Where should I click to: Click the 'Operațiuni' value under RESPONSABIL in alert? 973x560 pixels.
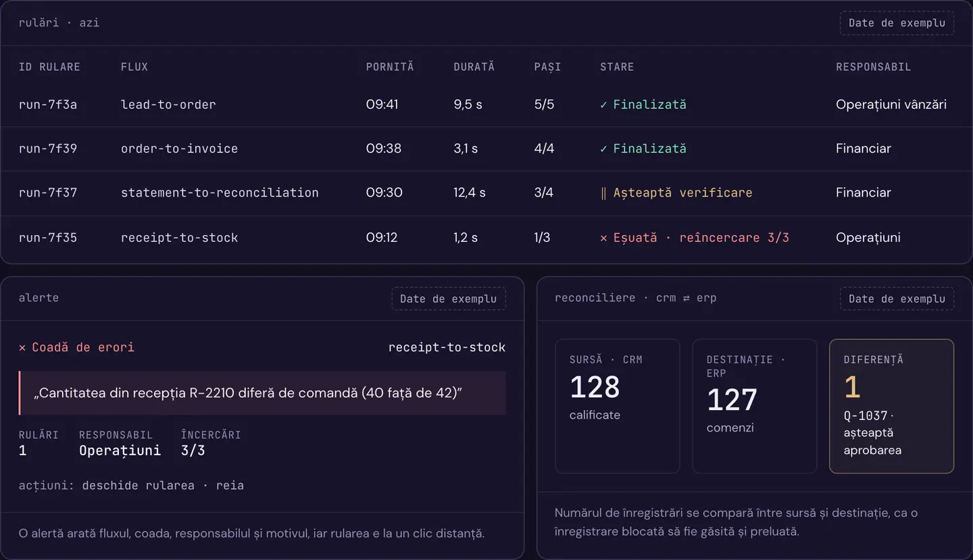click(x=120, y=451)
